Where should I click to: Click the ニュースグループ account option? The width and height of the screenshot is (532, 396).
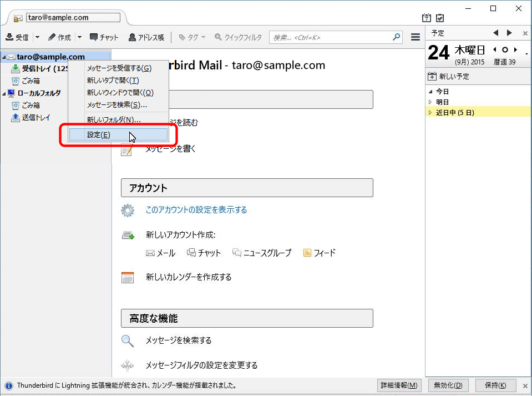[237, 253]
